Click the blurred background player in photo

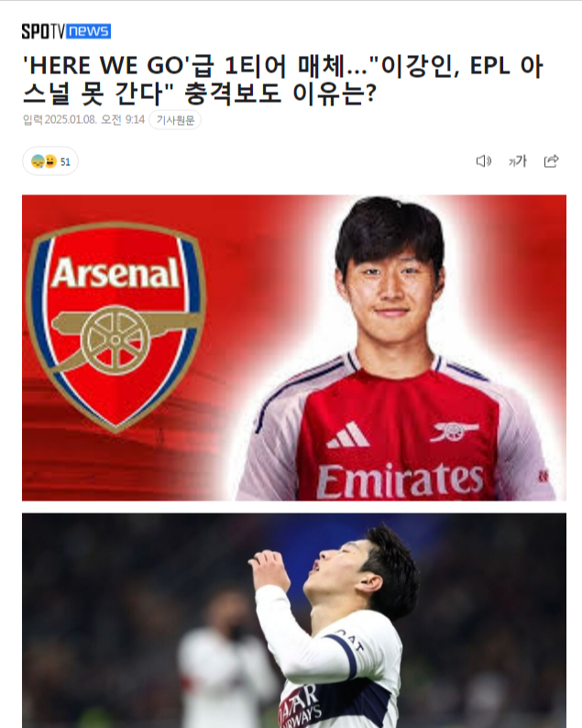click(225, 659)
